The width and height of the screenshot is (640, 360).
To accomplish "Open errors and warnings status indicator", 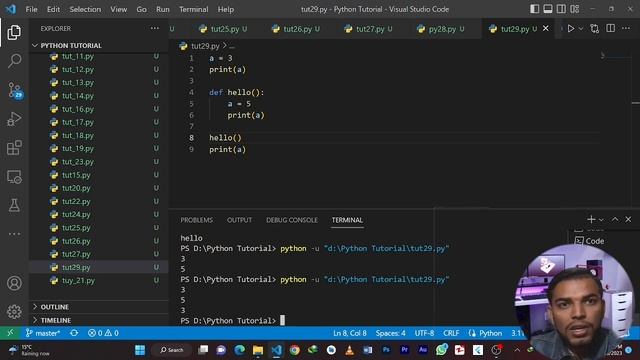I will tap(103, 333).
